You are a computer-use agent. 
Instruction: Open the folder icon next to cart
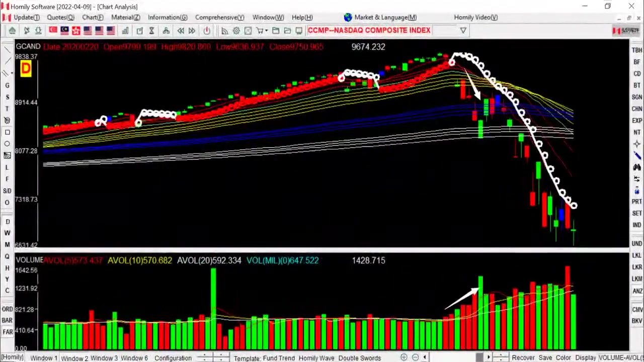point(275,31)
